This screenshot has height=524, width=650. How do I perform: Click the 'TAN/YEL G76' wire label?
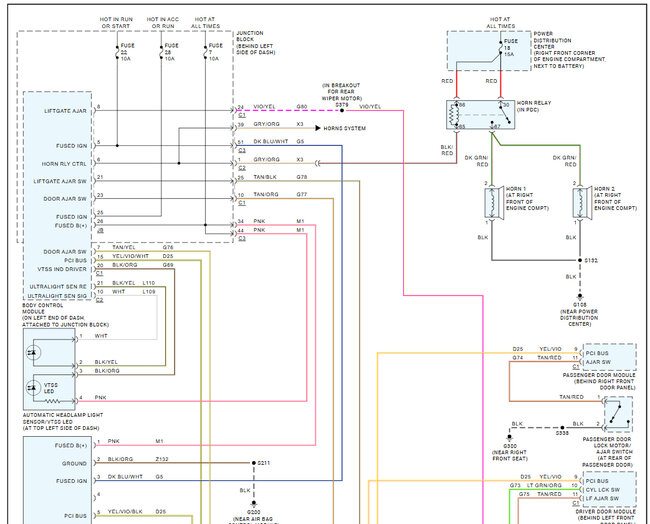pyautogui.click(x=143, y=247)
